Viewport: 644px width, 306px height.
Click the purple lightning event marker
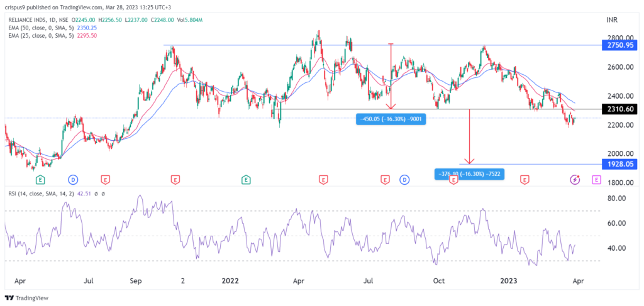point(575,179)
